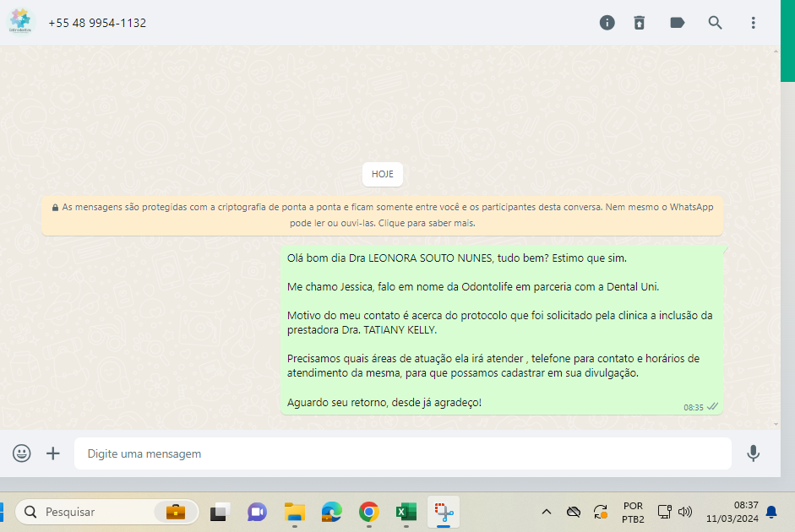The height and width of the screenshot is (532, 795).
Task: Open the attach plus menu
Action: pyautogui.click(x=52, y=453)
